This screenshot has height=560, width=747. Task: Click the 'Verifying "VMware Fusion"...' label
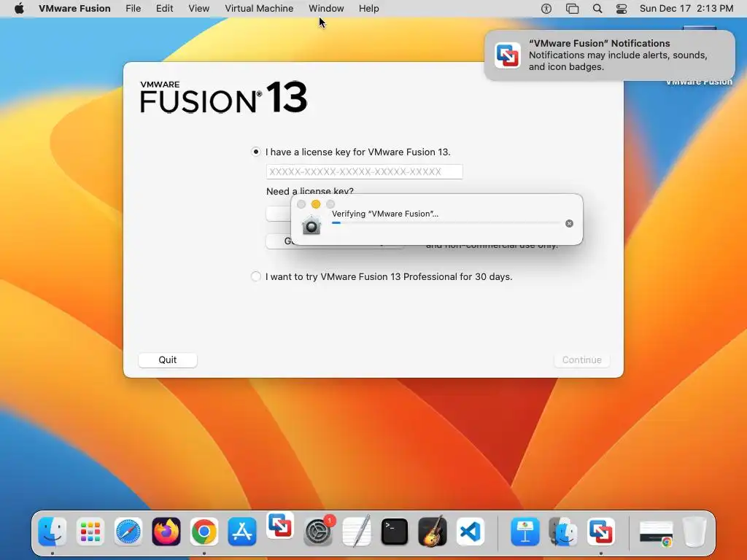[385, 214]
